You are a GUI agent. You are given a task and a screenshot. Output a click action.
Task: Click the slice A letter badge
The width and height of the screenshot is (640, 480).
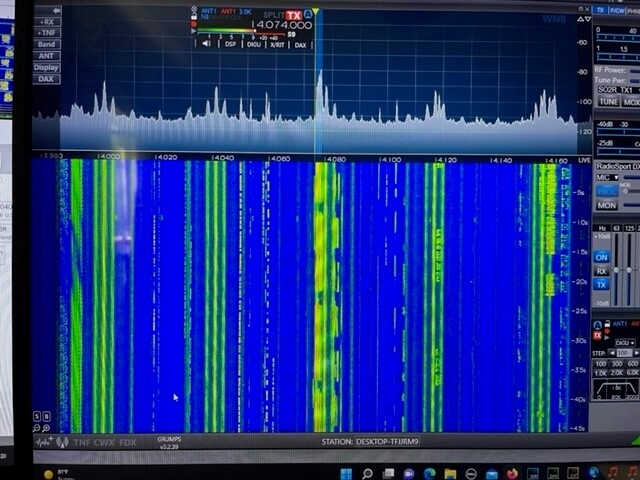pyautogui.click(x=309, y=14)
